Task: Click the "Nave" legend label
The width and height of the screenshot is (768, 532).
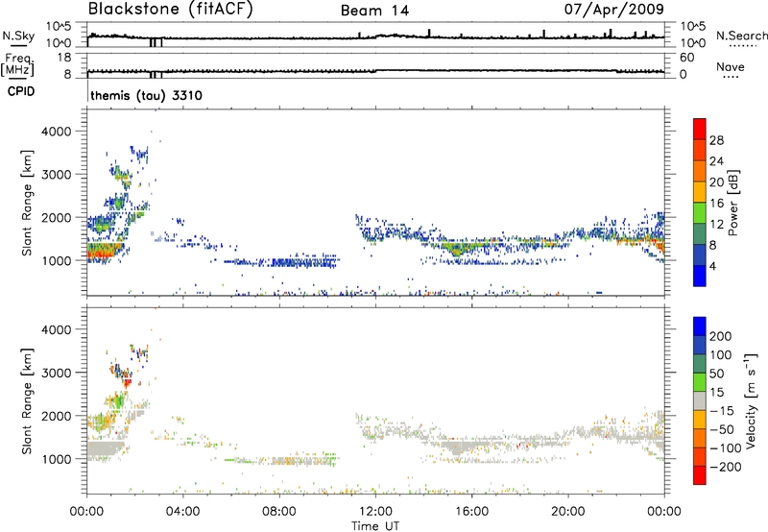Action: pyautogui.click(x=731, y=67)
